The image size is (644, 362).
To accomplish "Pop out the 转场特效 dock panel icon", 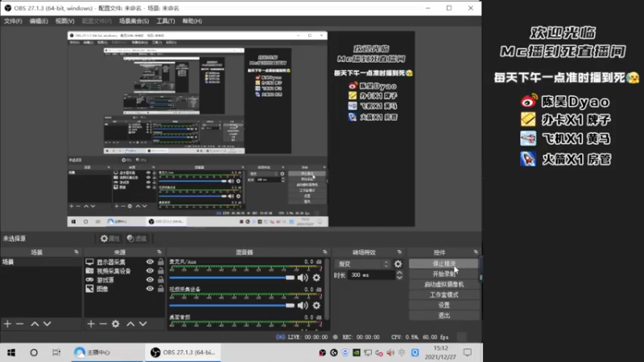I will point(399,252).
